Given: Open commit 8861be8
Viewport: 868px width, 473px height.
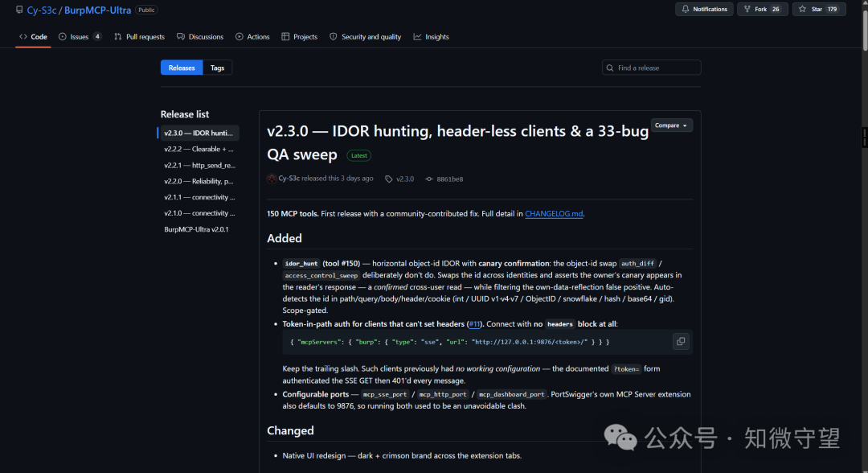Looking at the screenshot, I should [x=449, y=179].
